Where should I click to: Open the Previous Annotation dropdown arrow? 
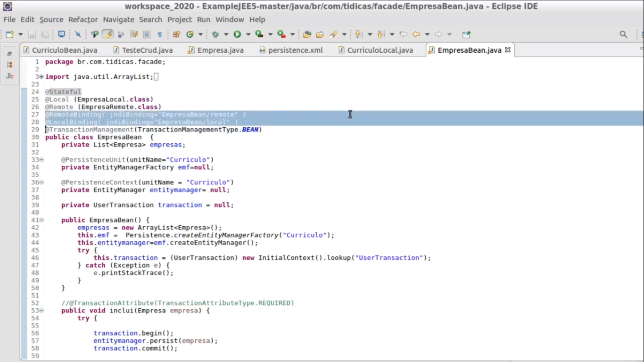[392, 34]
